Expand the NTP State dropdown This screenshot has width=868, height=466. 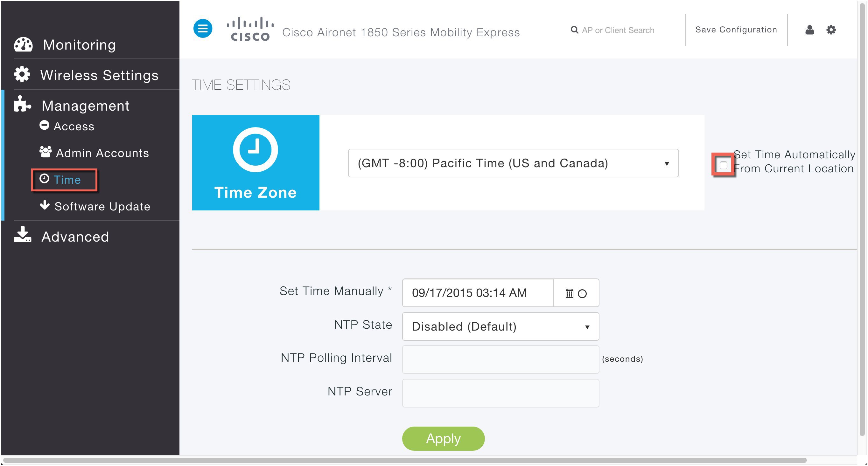(x=500, y=326)
